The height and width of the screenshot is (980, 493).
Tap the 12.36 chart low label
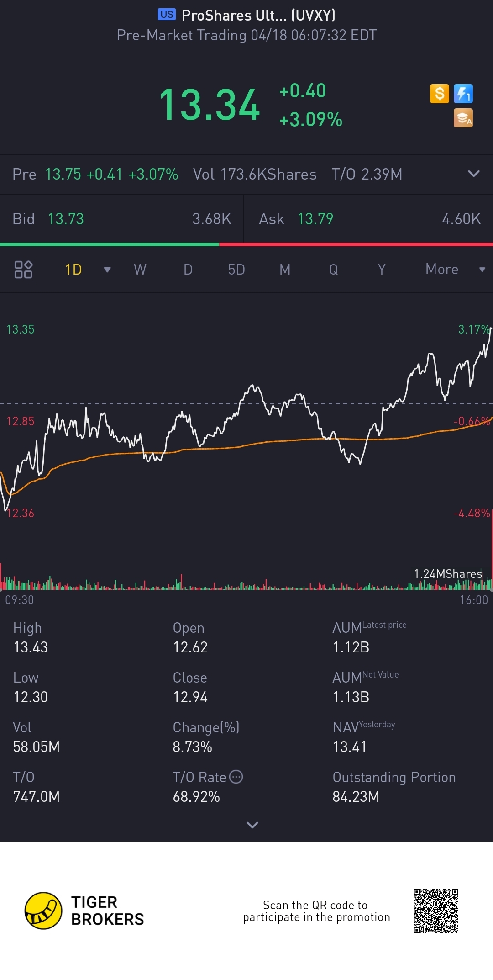pos(20,513)
